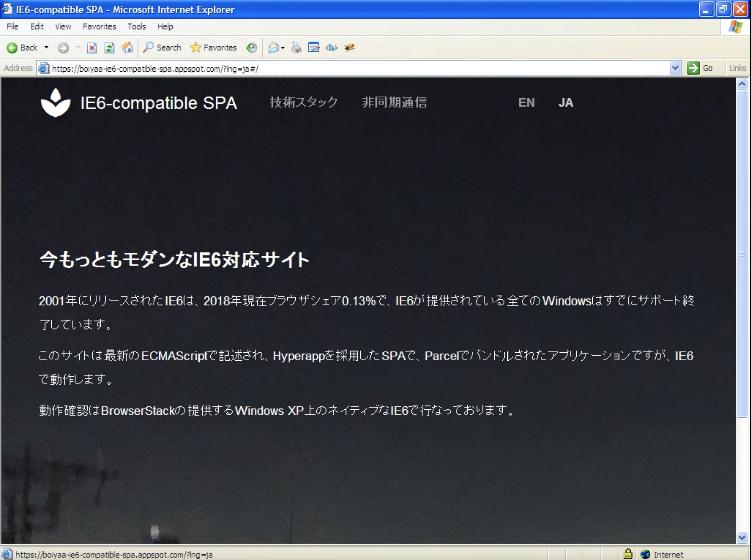Image resolution: width=751 pixels, height=560 pixels.
Task: Open the File menu
Action: coord(12,27)
